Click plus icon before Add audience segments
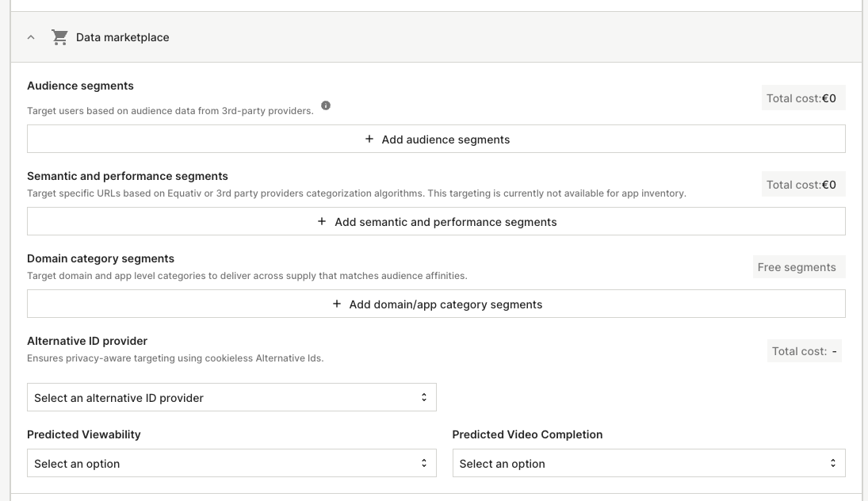The image size is (868, 501). tap(369, 139)
